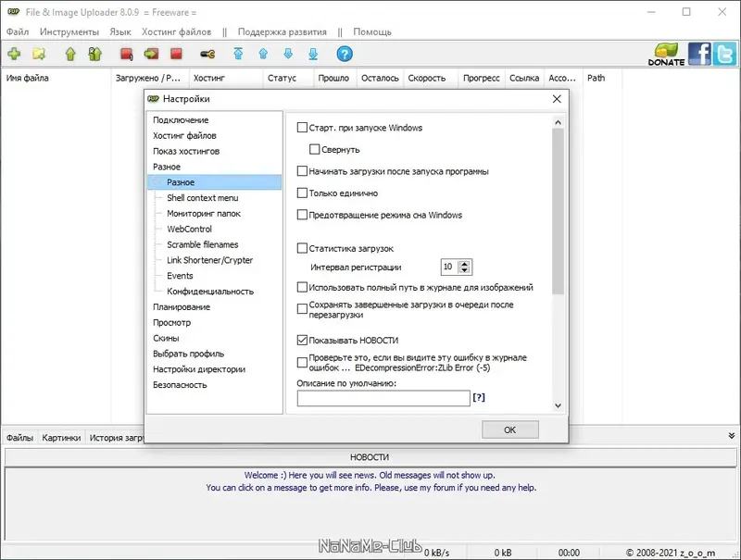Decrease Интервал регистрации with spinner down arrow
741x560 pixels.
coord(465,270)
